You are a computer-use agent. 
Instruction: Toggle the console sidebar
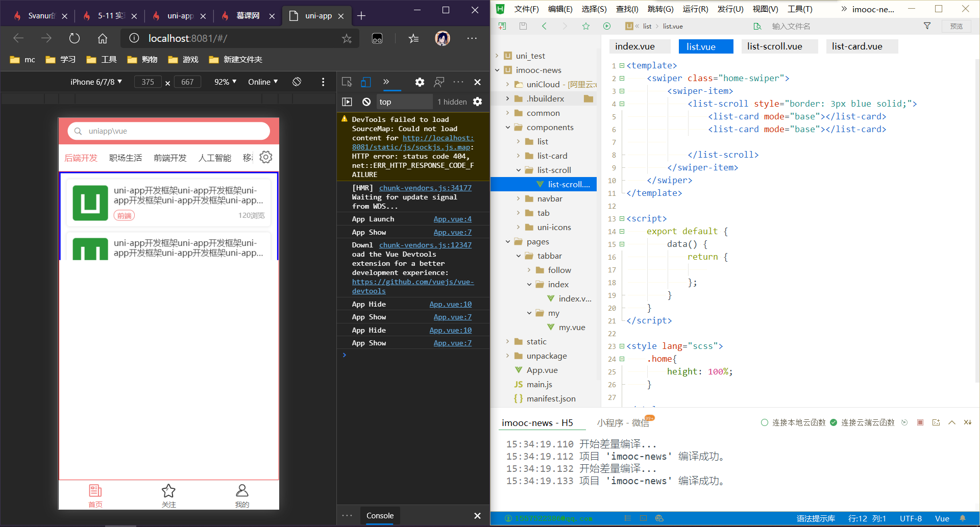(x=347, y=102)
